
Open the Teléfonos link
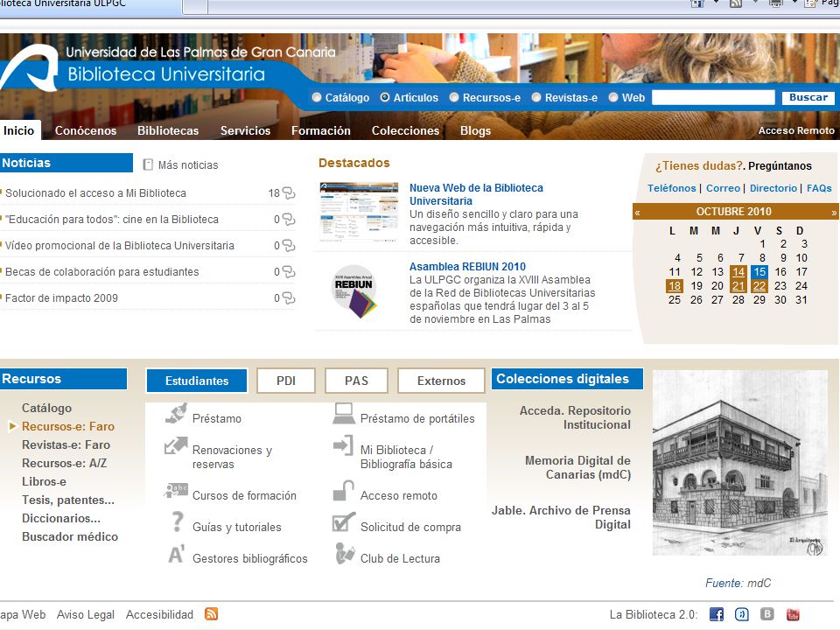click(x=672, y=188)
